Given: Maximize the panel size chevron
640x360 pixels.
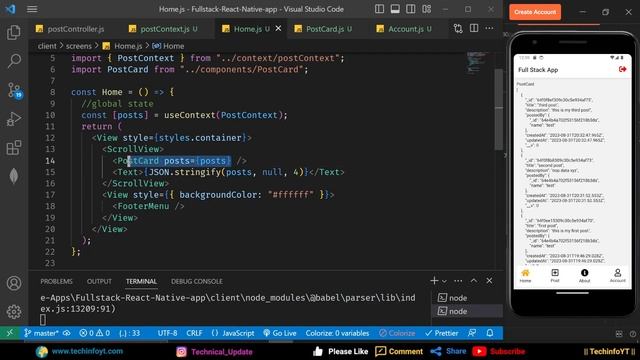Looking at the screenshot, I should [473, 280].
